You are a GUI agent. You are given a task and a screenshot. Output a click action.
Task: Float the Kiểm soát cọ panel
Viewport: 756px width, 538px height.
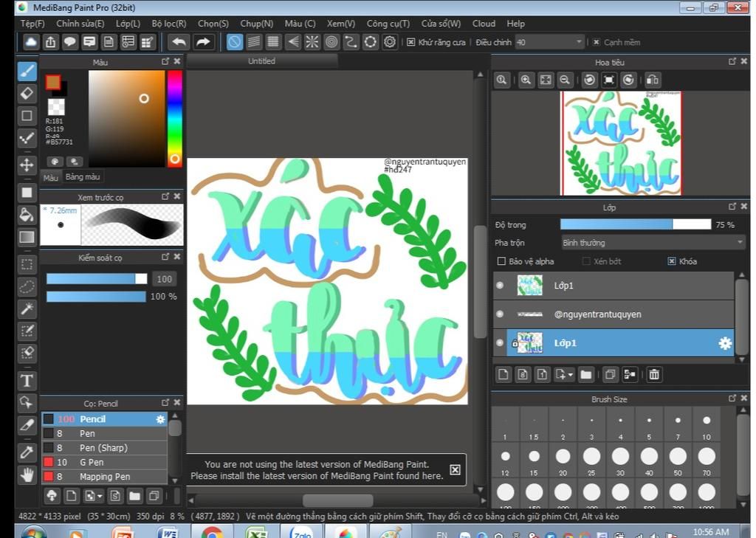pos(165,257)
